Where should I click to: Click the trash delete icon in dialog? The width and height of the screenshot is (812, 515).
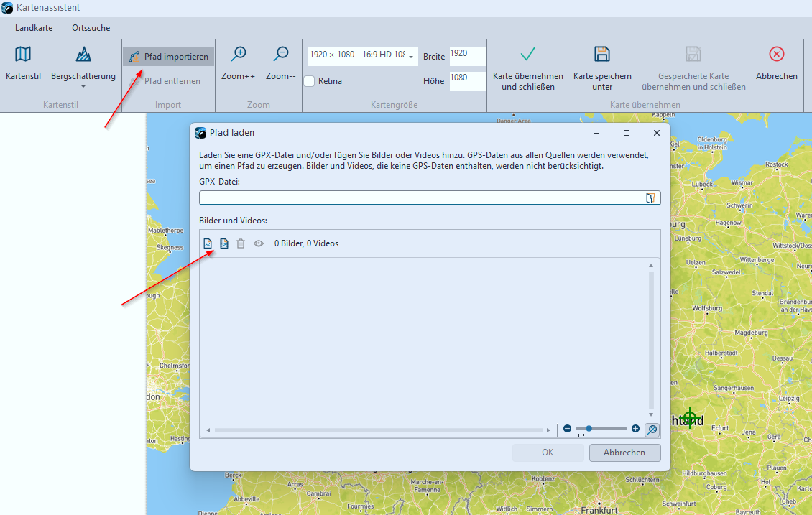[x=241, y=243]
